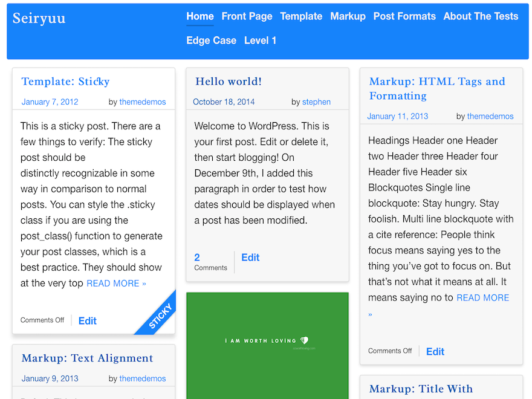Open Post Formats in navigation
532x399 pixels.
click(404, 16)
